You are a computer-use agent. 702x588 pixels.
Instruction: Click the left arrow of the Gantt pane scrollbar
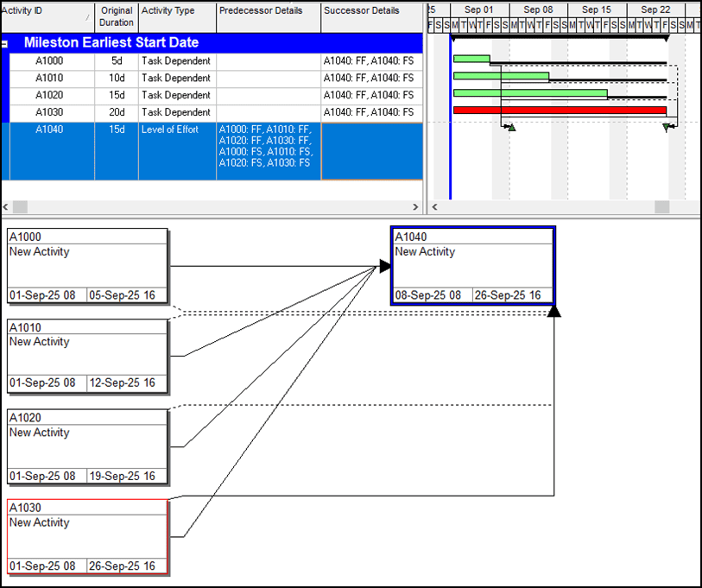(x=434, y=207)
